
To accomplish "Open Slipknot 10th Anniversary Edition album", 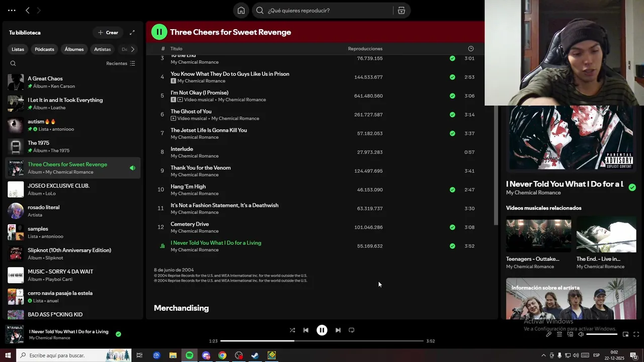I will pos(73,254).
